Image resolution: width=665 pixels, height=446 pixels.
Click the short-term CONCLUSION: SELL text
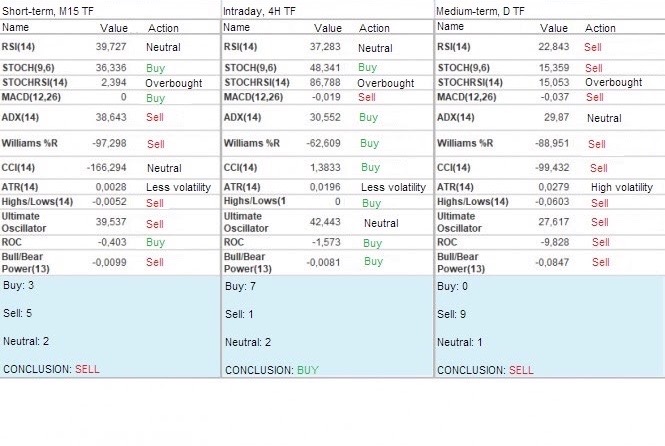(52, 369)
